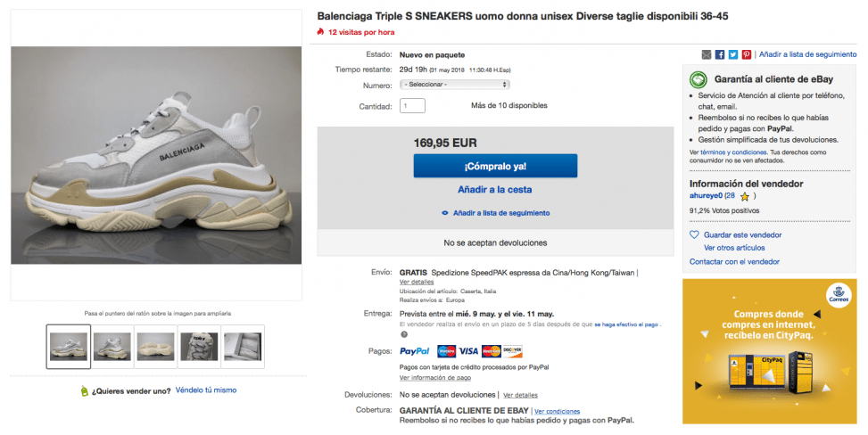Select the second shoe thumbnail
The height and width of the screenshot is (435, 868).
pyautogui.click(x=112, y=345)
